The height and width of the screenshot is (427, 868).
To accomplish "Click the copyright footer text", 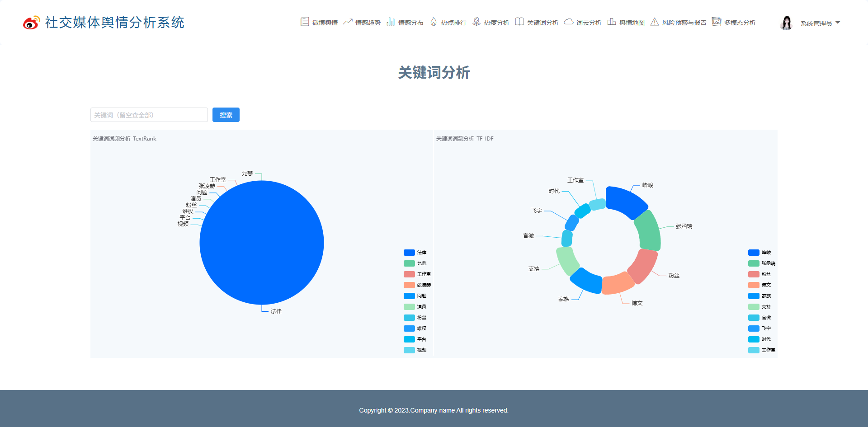I will (434, 410).
